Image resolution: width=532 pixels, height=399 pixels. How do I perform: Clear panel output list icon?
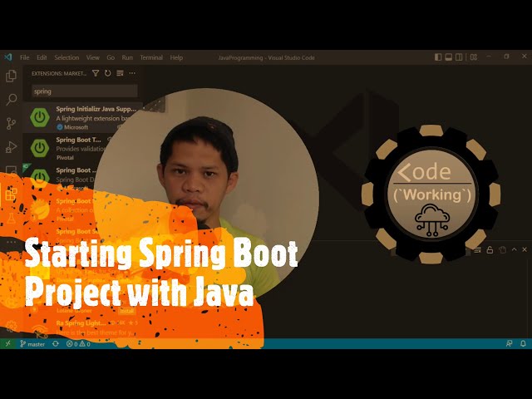pyautogui.click(x=477, y=250)
